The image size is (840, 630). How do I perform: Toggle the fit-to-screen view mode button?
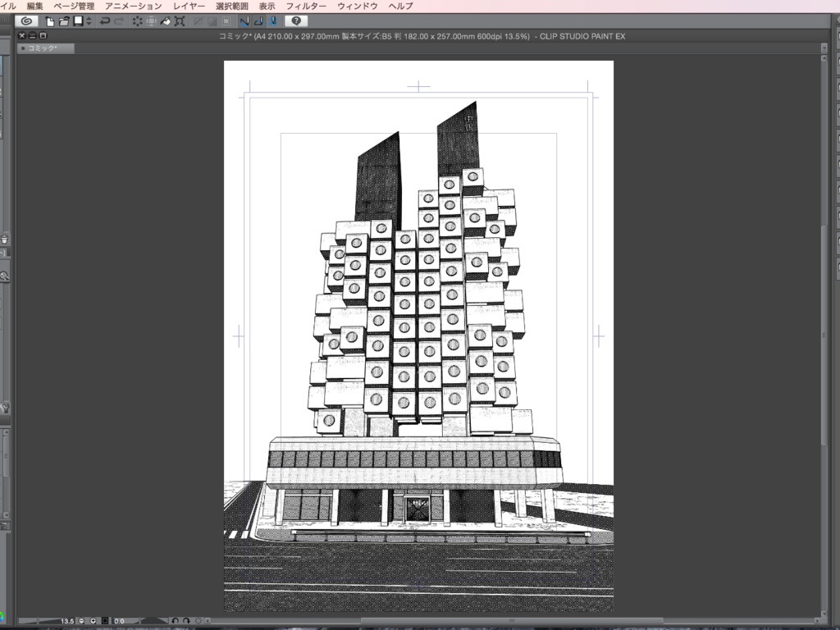(105, 621)
